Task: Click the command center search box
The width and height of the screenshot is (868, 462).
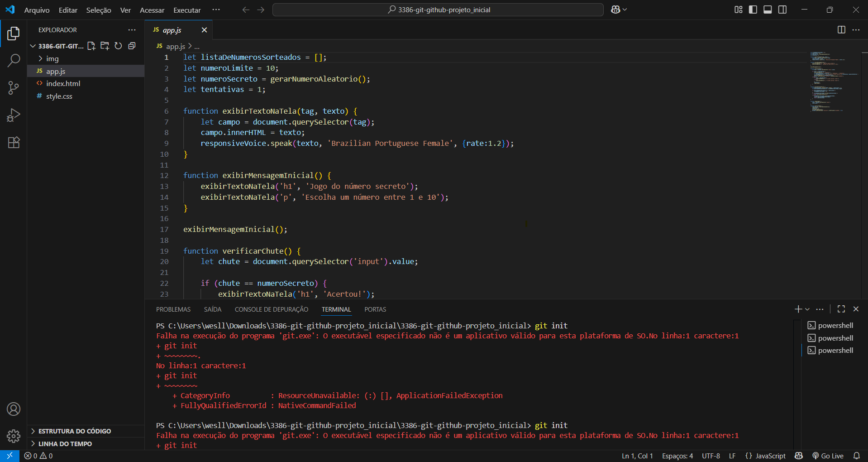Action: (x=438, y=10)
